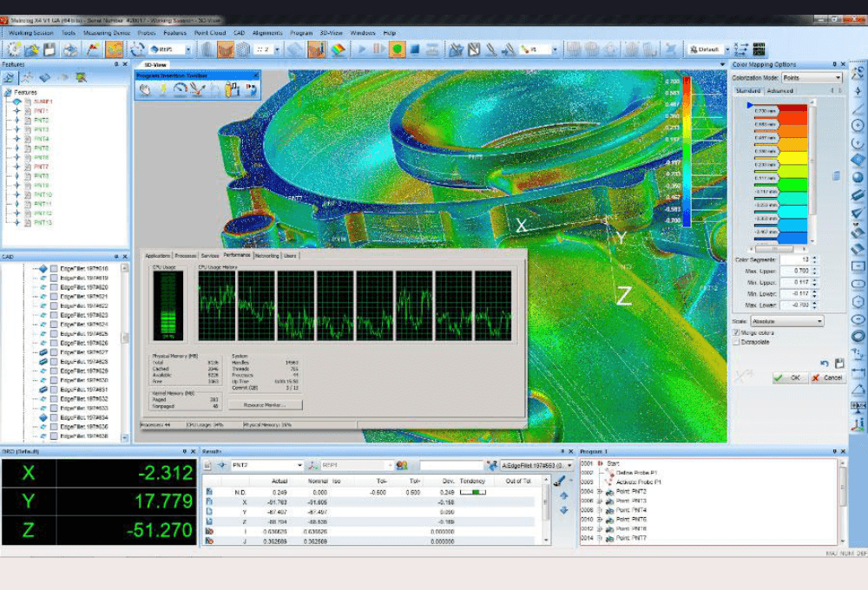Viewport: 868px width, 590px height.
Task: Click the new working session gear icon
Action: tap(13, 49)
